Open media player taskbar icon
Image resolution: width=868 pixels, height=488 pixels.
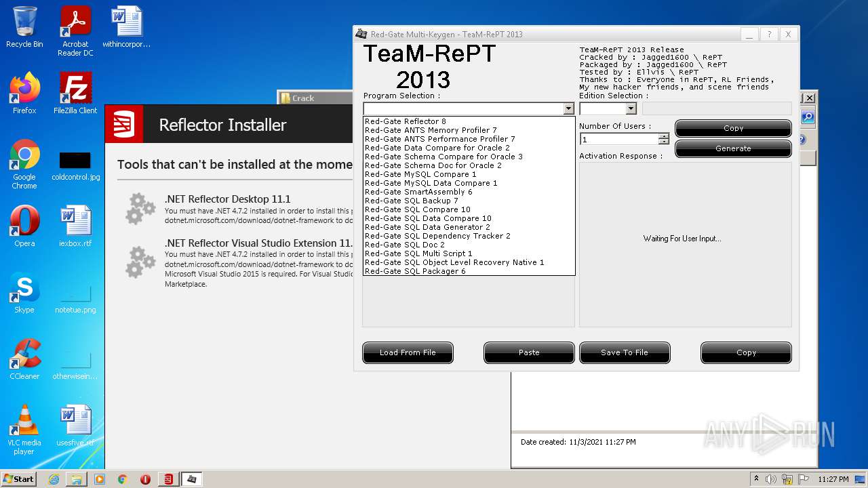point(100,479)
